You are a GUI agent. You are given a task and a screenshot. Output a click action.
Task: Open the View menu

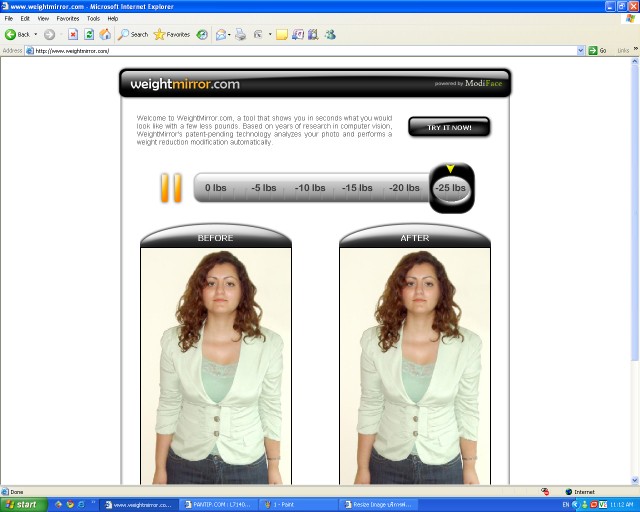(43, 18)
